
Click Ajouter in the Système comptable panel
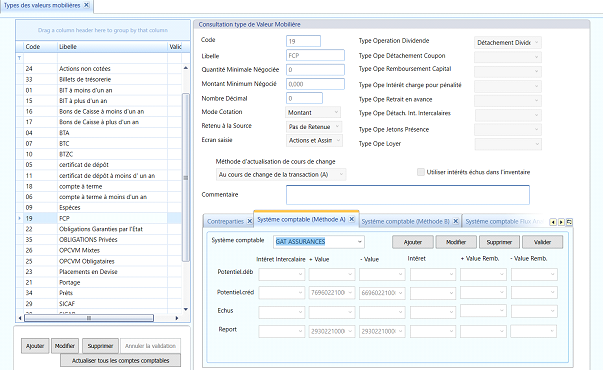pos(413,242)
